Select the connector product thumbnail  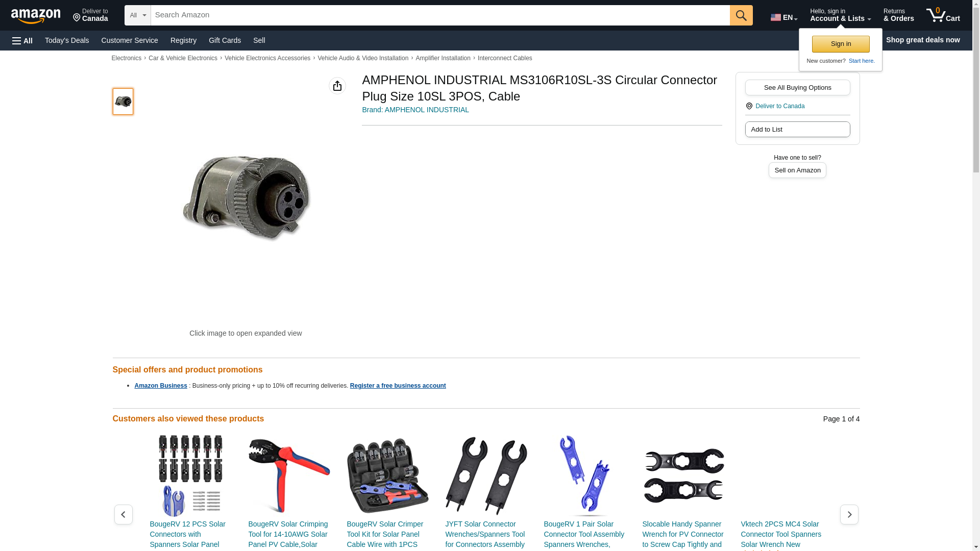(123, 101)
